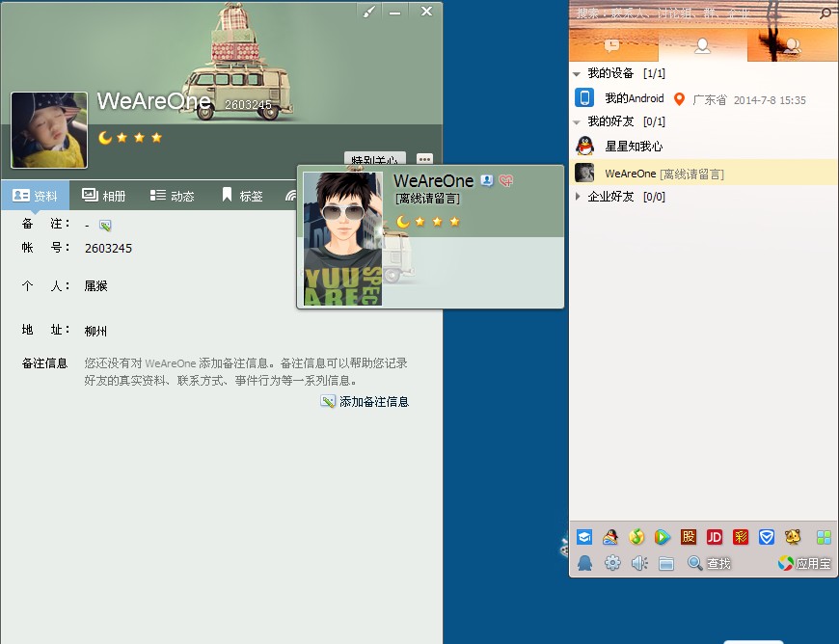The width and height of the screenshot is (839, 644).
Task: Click the zodiac value 属猴
Action: [95, 286]
